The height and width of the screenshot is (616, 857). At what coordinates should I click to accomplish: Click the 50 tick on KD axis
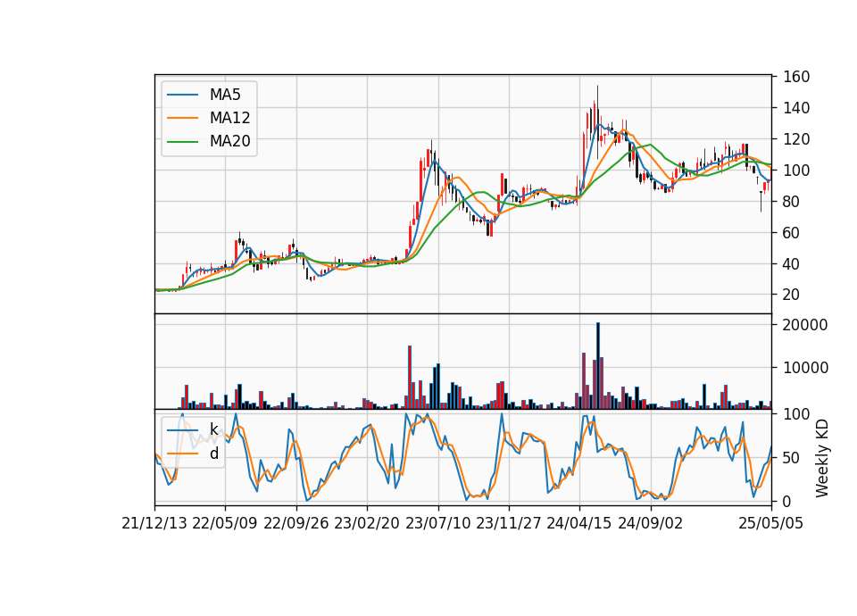[792, 458]
